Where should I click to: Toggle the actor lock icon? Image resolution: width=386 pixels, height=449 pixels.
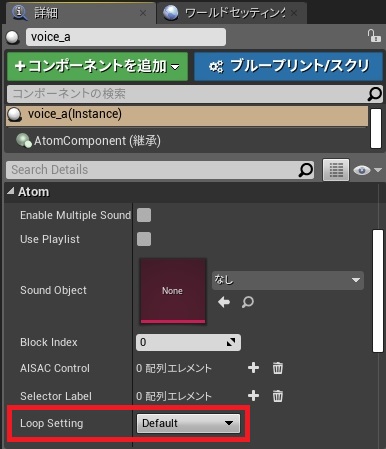tap(374, 35)
